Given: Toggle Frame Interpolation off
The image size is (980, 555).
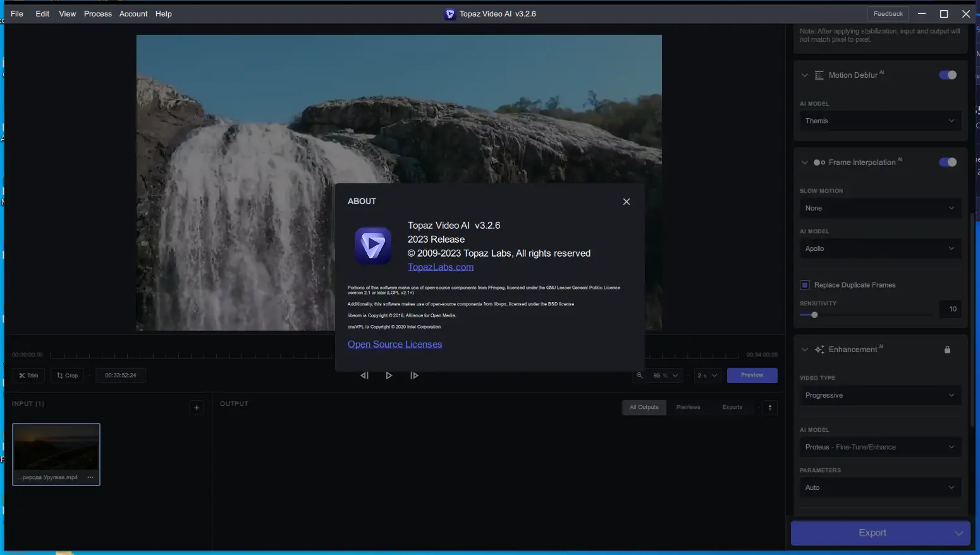Looking at the screenshot, I should pyautogui.click(x=948, y=162).
